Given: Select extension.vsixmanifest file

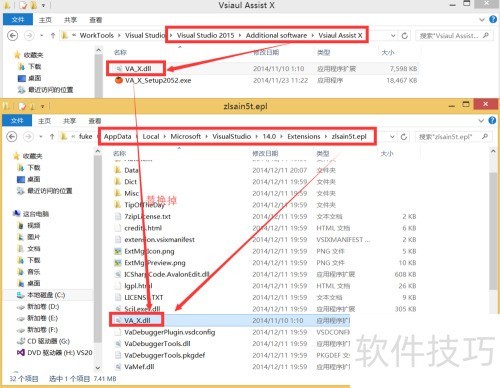Looking at the screenshot, I should coord(155,239).
